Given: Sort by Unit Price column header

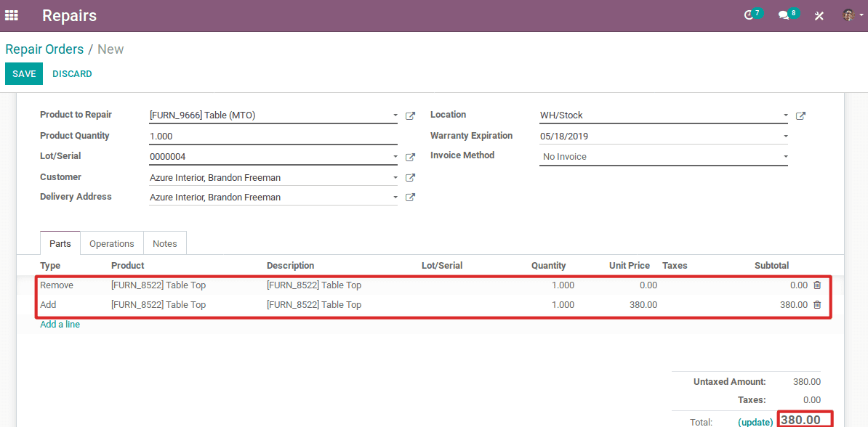Looking at the screenshot, I should point(630,266).
